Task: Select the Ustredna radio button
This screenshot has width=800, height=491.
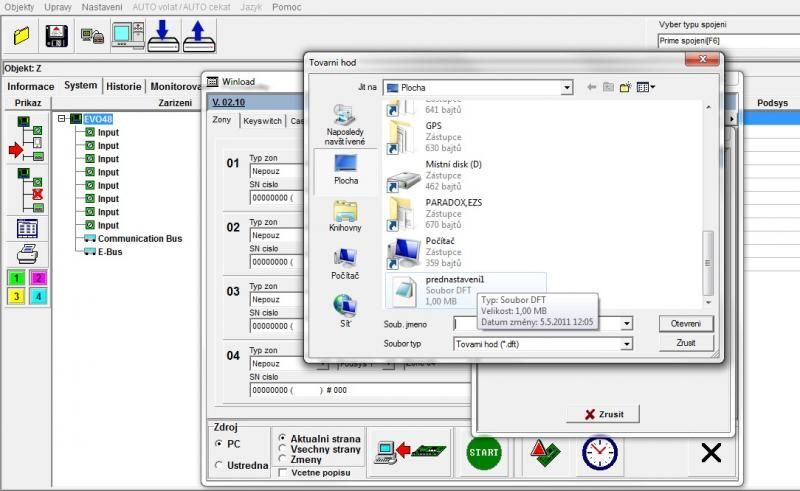Action: tap(220, 465)
